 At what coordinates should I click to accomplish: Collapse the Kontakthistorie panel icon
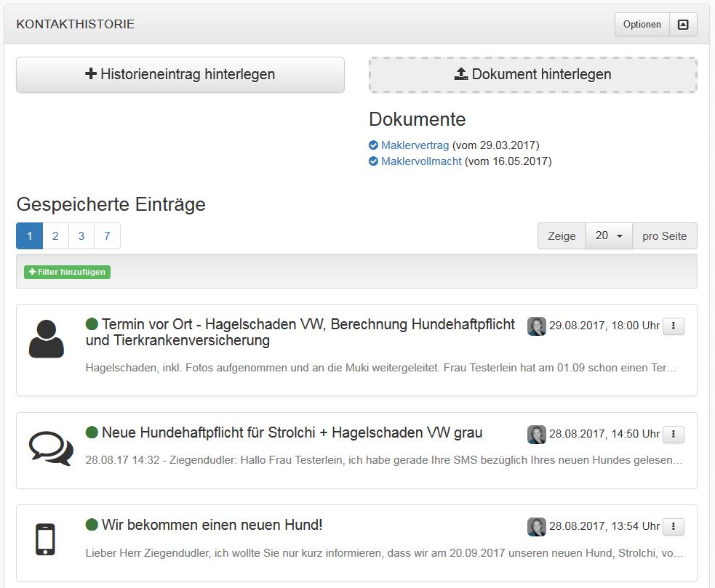click(682, 25)
